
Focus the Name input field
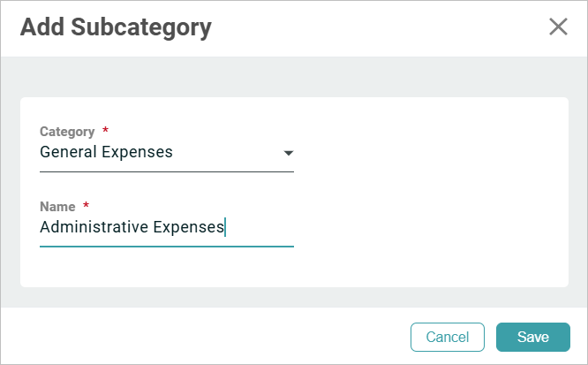166,227
